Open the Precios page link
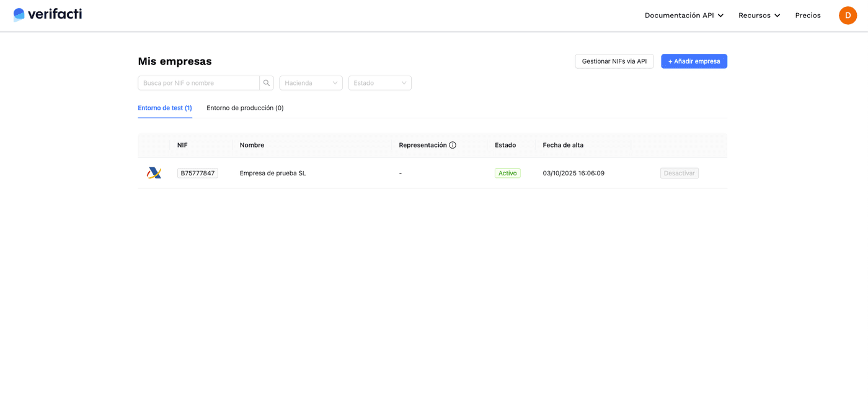 (808, 15)
